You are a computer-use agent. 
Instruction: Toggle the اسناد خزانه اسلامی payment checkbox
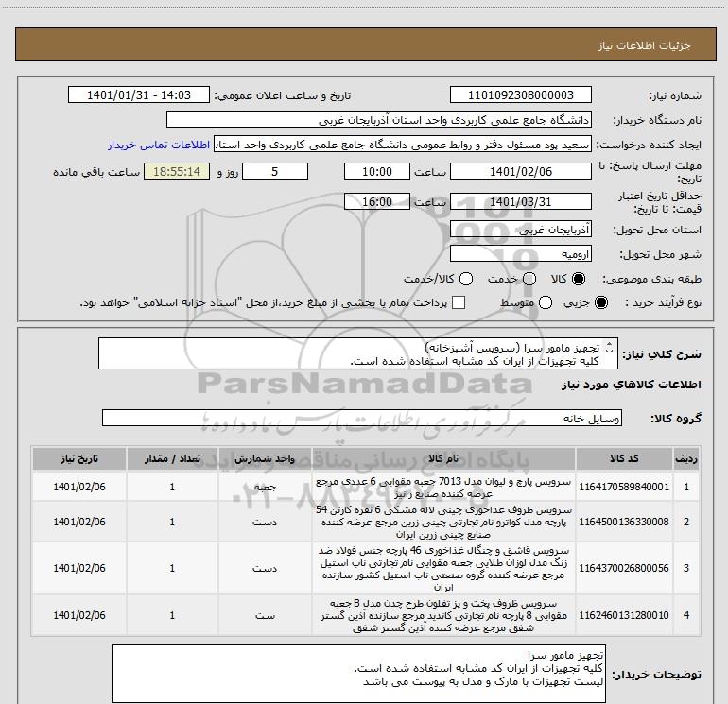459,302
